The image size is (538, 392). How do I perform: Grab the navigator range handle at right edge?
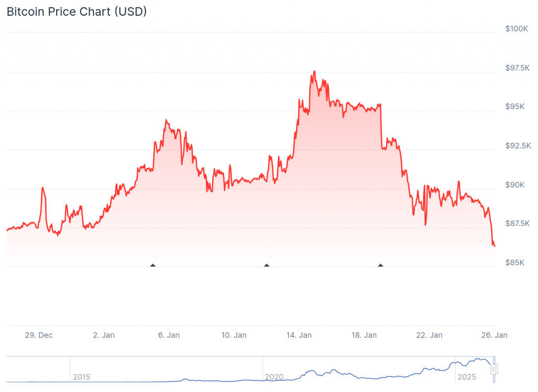pos(493,369)
